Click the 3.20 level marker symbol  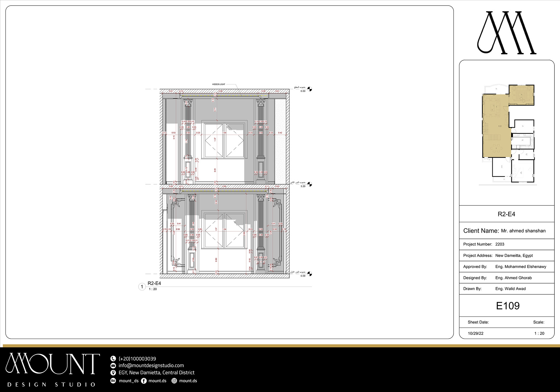[x=310, y=184]
